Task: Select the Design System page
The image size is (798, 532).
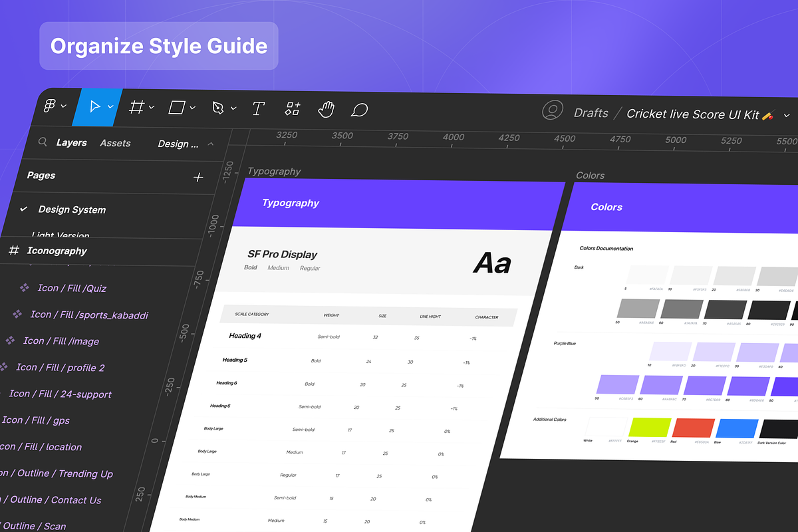Action: (72, 209)
